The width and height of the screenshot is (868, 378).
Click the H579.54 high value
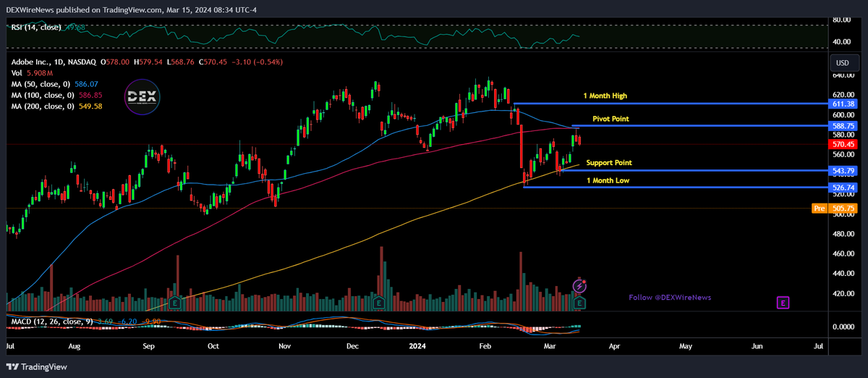[x=147, y=63]
